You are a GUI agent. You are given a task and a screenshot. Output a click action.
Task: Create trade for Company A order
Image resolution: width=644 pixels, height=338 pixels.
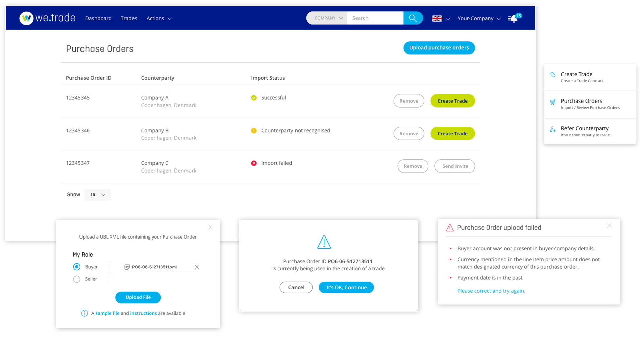click(x=452, y=101)
